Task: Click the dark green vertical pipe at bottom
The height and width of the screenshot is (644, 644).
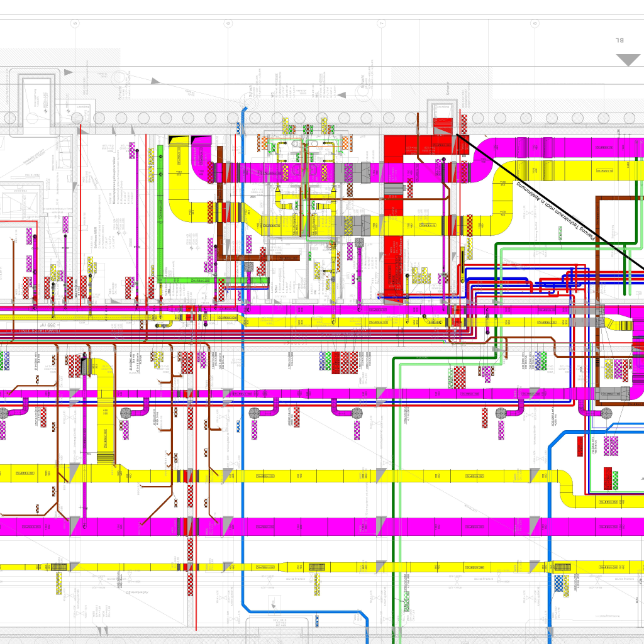Action: click(x=394, y=566)
